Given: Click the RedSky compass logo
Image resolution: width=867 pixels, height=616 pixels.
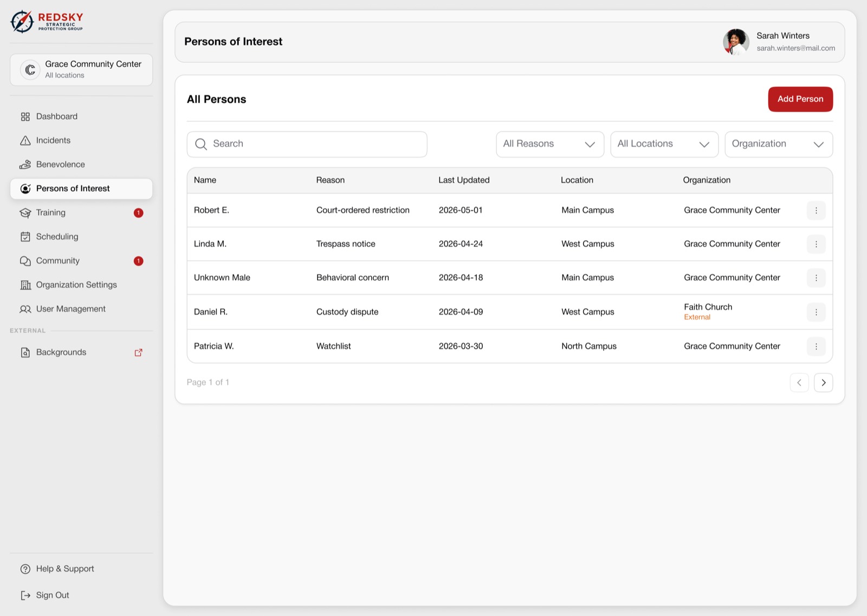Looking at the screenshot, I should click(22, 22).
